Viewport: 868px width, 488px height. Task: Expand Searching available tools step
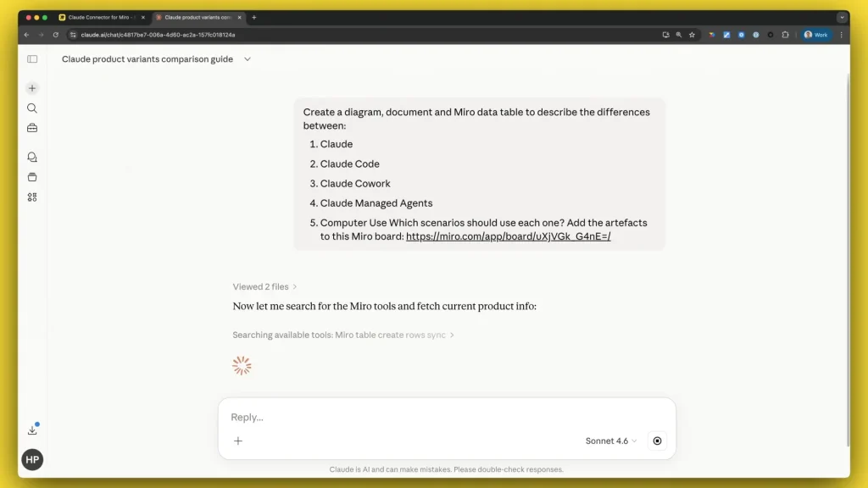tap(343, 335)
